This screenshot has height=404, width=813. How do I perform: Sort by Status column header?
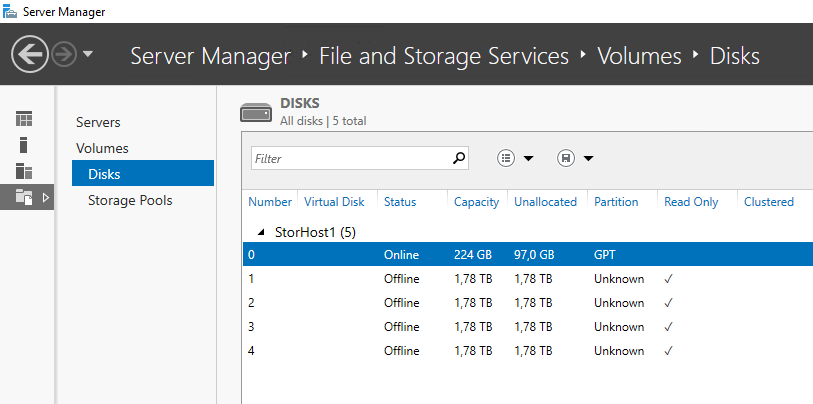pos(400,202)
